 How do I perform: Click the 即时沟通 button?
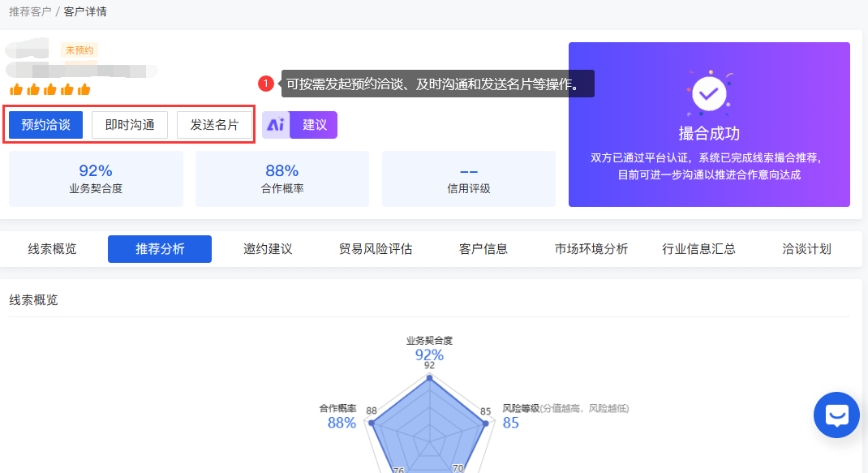pyautogui.click(x=130, y=125)
